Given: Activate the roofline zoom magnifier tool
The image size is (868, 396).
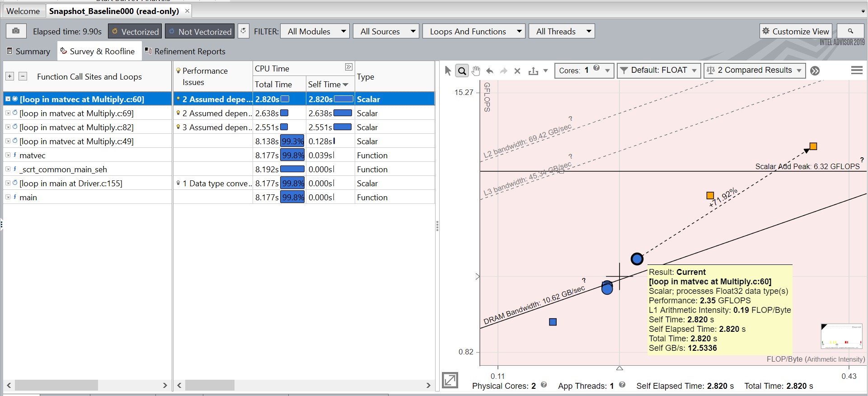Looking at the screenshot, I should [462, 71].
